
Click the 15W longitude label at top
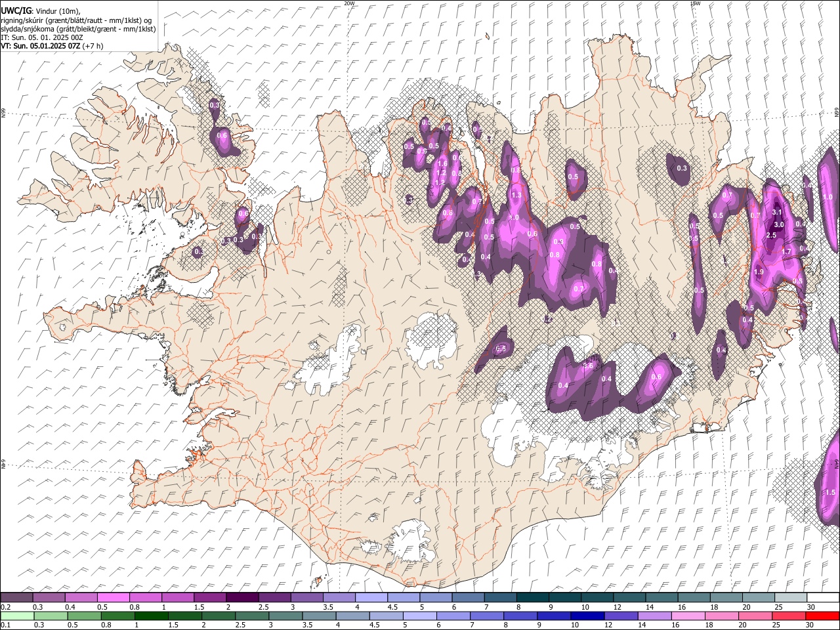tap(695, 3)
